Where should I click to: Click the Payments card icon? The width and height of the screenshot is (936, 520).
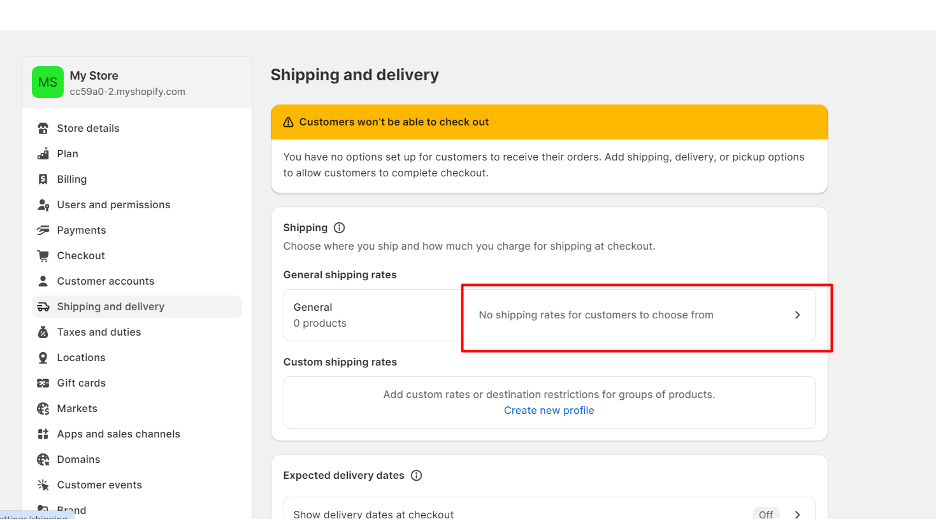click(x=43, y=230)
